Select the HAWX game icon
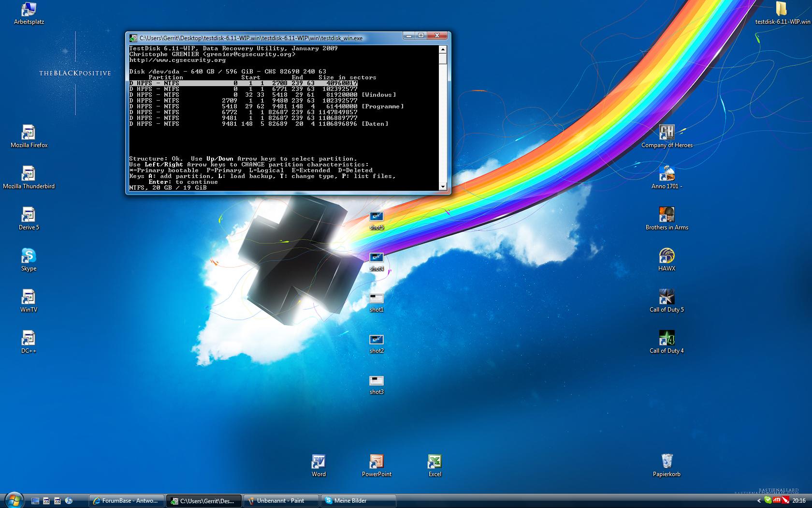This screenshot has height=508, width=812. coord(667,260)
